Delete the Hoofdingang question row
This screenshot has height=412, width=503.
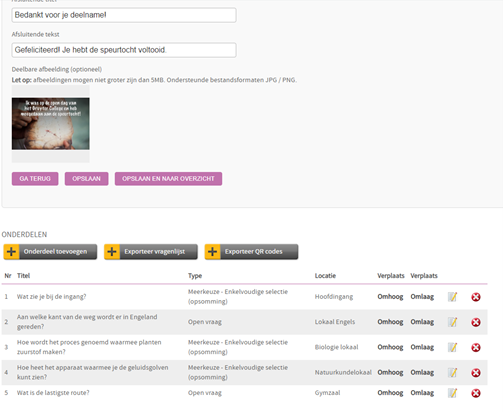click(x=476, y=297)
